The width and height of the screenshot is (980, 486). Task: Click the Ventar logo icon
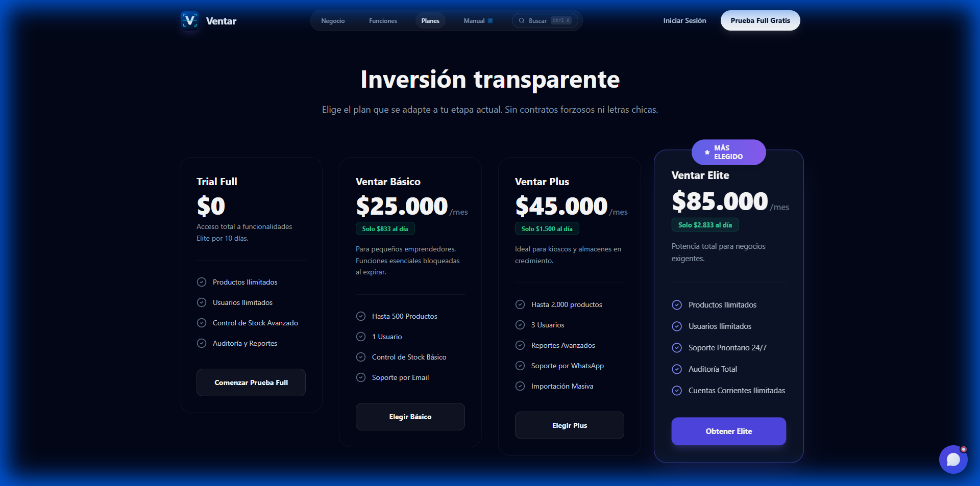189,21
